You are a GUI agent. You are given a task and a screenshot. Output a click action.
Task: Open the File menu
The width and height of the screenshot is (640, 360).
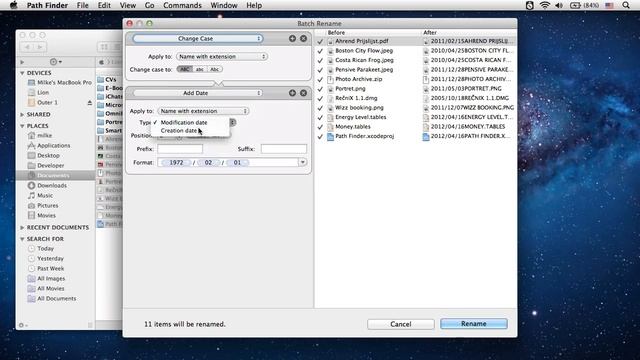click(82, 5)
